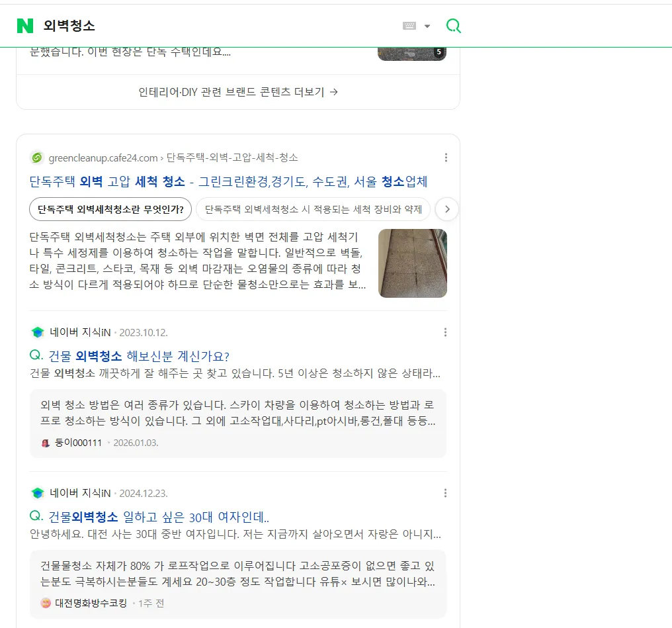This screenshot has height=628, width=672.
Task: Open 둥이000111 username
Action: pyautogui.click(x=79, y=443)
